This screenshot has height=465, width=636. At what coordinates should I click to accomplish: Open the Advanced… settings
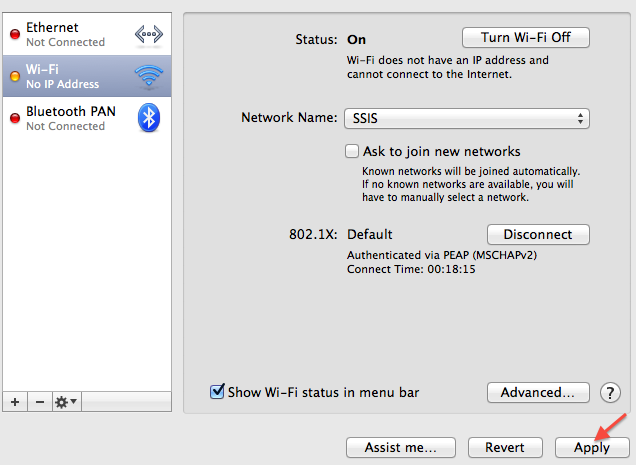(x=537, y=392)
